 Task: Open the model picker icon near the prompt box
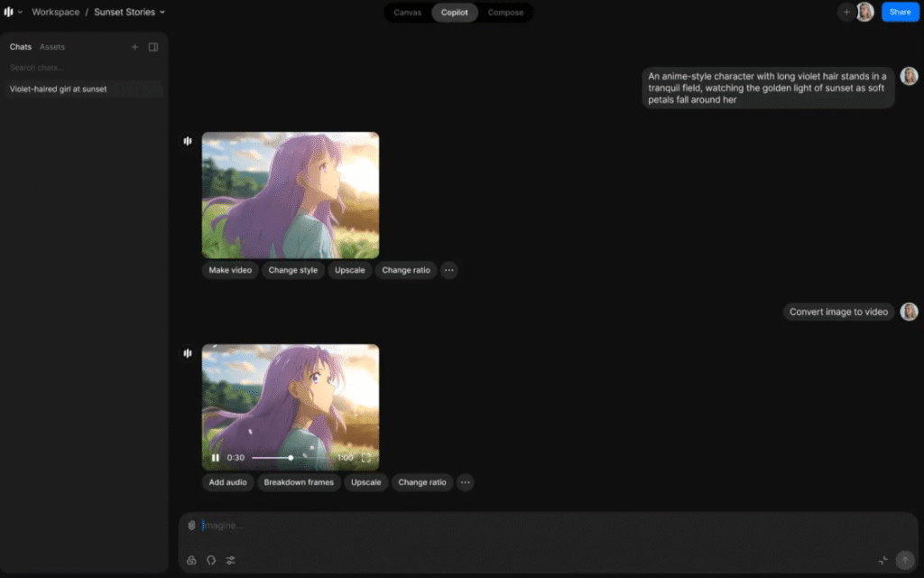(190, 560)
